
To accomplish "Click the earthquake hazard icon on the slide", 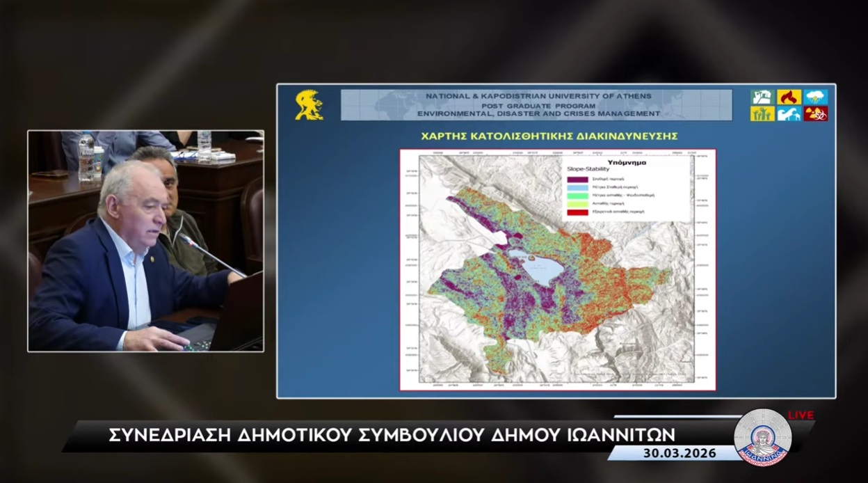I will click(x=762, y=97).
